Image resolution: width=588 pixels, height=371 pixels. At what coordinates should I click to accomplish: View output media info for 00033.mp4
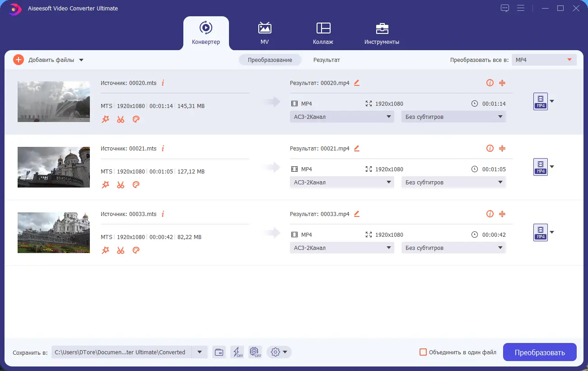490,214
